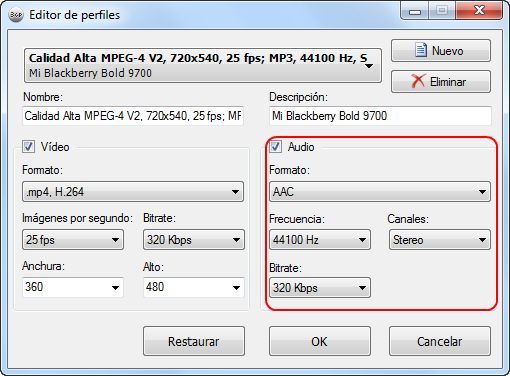
Task: Expand the video Formato .mp4, H.264 dropdown
Action: pos(133,192)
